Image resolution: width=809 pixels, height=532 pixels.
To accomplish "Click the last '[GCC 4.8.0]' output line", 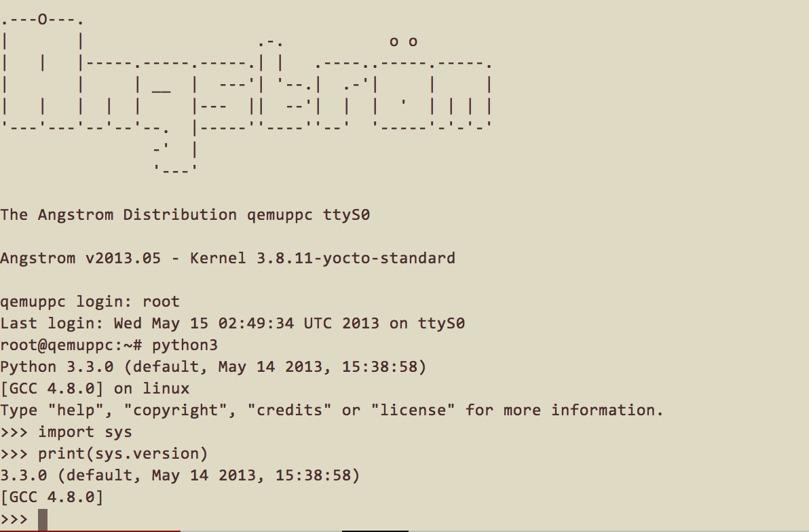I will 52,497.
